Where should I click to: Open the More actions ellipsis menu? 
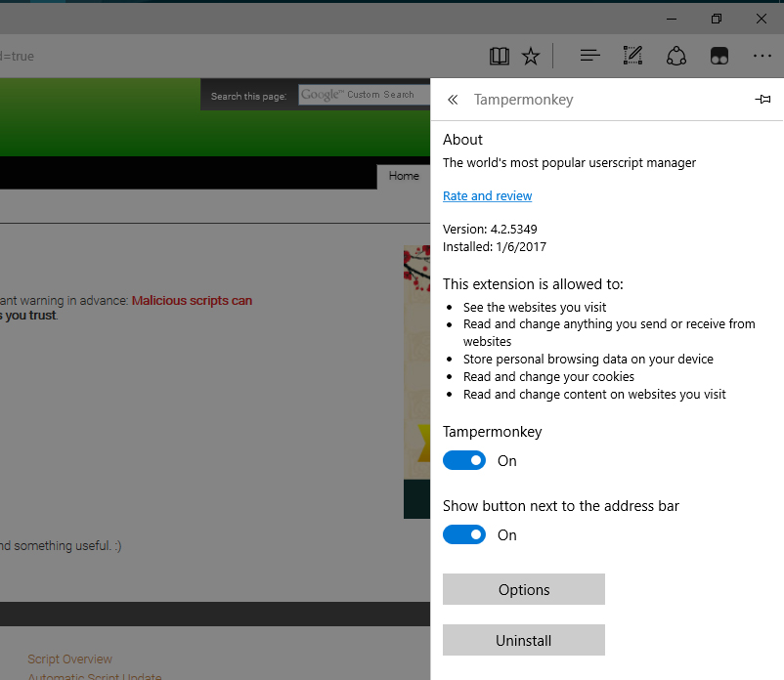[762, 56]
